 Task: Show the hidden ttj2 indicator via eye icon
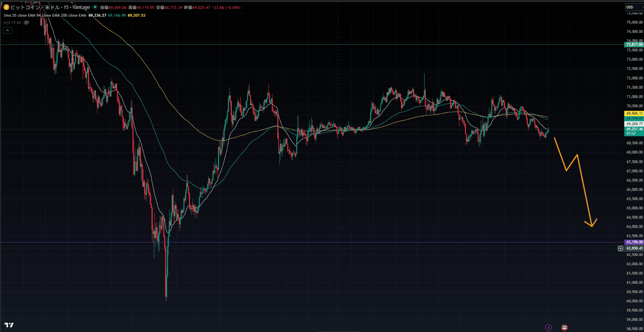[26, 23]
